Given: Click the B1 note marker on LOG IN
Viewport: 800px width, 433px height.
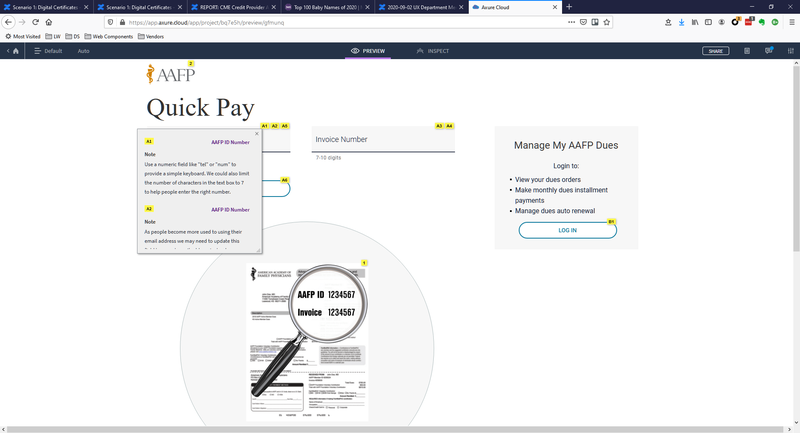Looking at the screenshot, I should click(x=611, y=222).
